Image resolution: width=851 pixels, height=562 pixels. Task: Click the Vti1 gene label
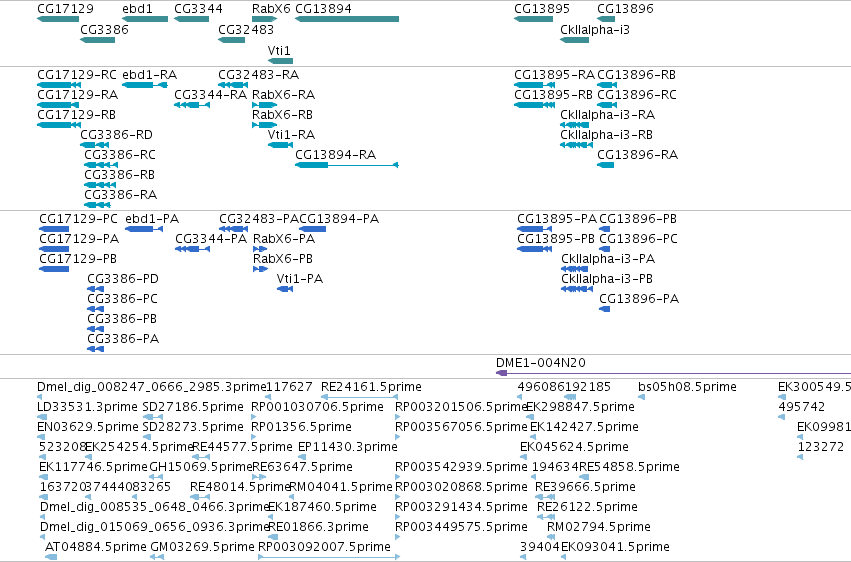(279, 50)
